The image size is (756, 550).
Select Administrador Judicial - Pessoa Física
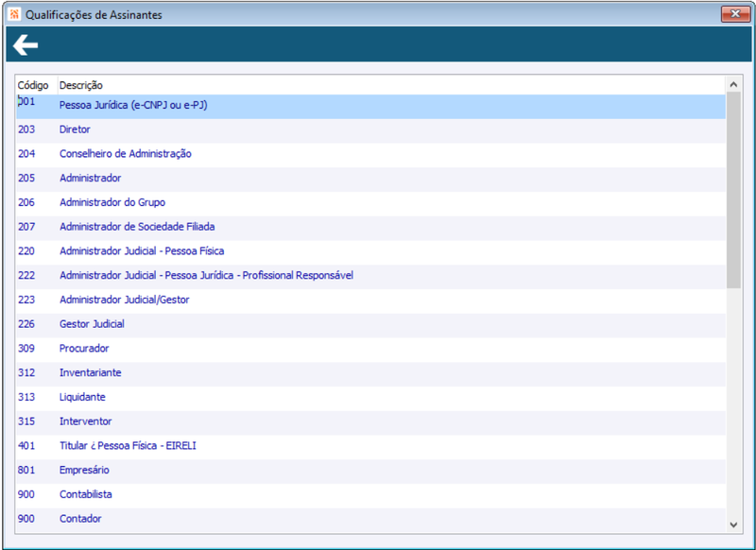[x=370, y=252]
